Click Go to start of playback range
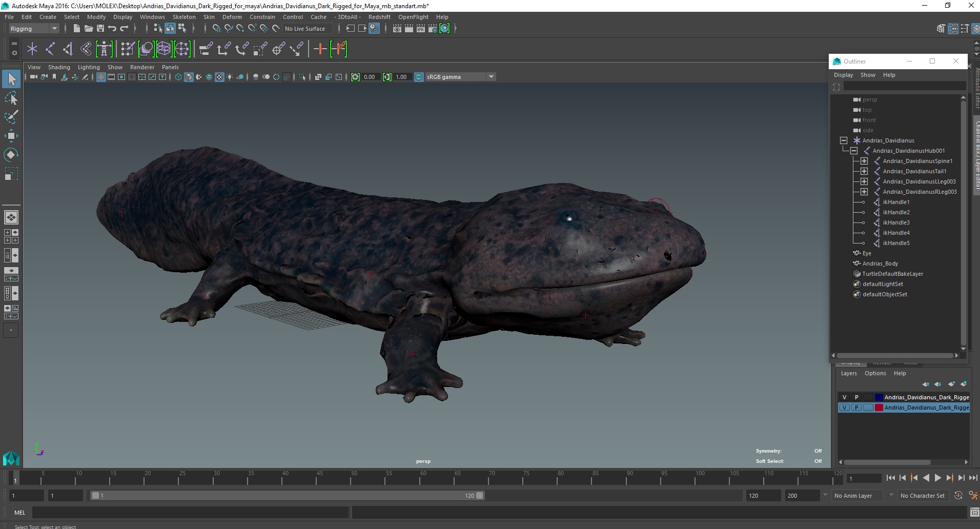Screen dimensions: 980x529 tap(890, 478)
